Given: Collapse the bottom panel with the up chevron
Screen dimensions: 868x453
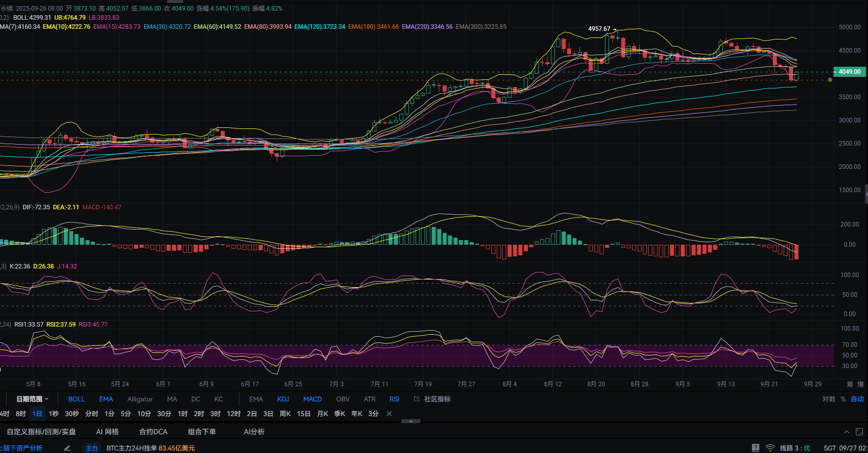Looking at the screenshot, I should [x=847, y=432].
